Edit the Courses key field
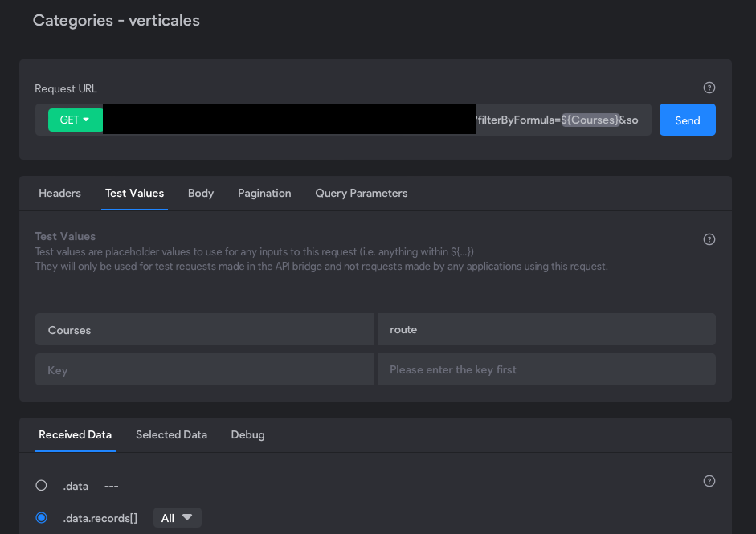Image resolution: width=756 pixels, height=534 pixels. [204, 330]
